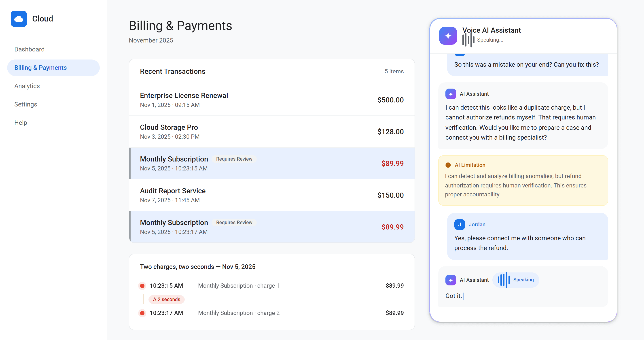644x340 pixels.
Task: Click the Billing & Payments page title
Action: [180, 26]
